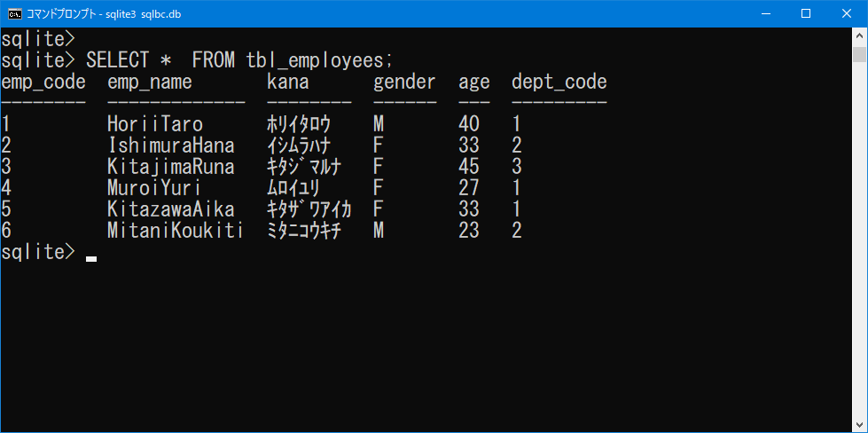868x433 pixels.
Task: Click the vertical scrollbar thumb
Action: point(860,55)
